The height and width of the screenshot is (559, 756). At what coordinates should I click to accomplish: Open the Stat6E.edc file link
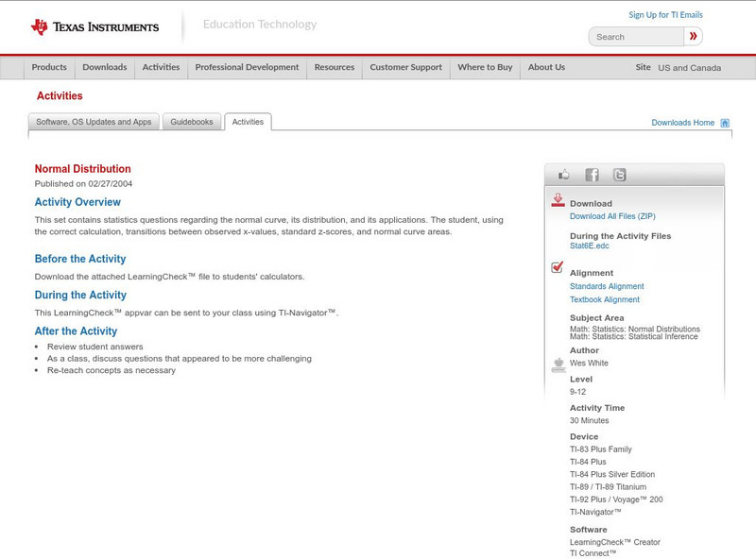589,246
